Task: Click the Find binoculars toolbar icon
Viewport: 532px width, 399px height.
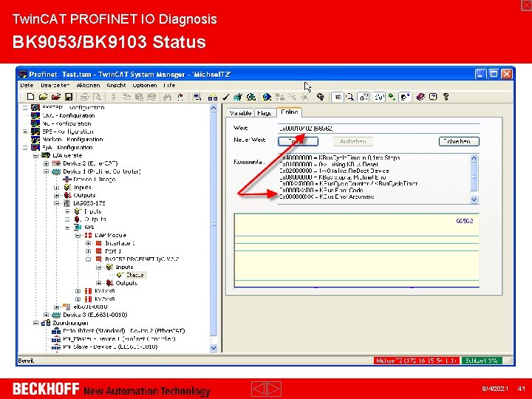Action: point(167,97)
